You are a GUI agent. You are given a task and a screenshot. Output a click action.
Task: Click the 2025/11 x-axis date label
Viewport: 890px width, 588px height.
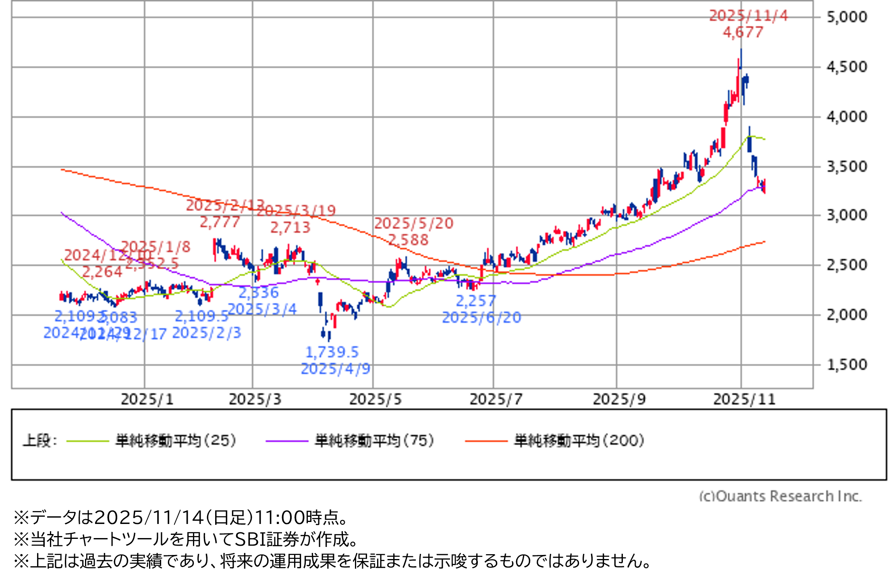(744, 400)
